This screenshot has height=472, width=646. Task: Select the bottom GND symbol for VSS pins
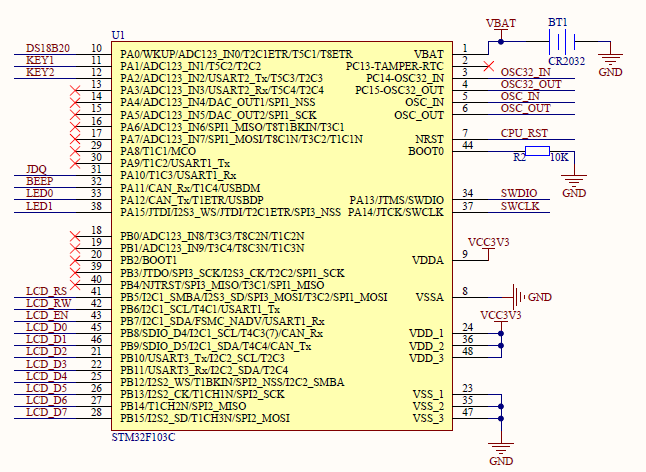(x=501, y=449)
